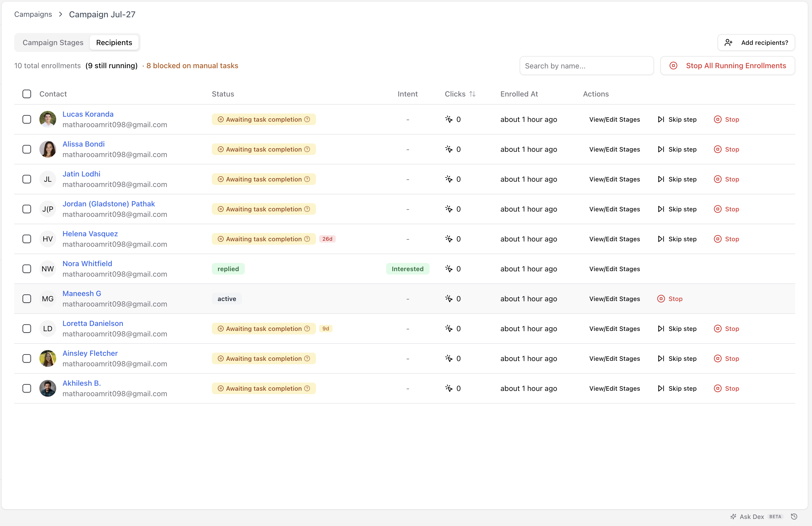
Task: Select the Recipients tab
Action: [114, 43]
